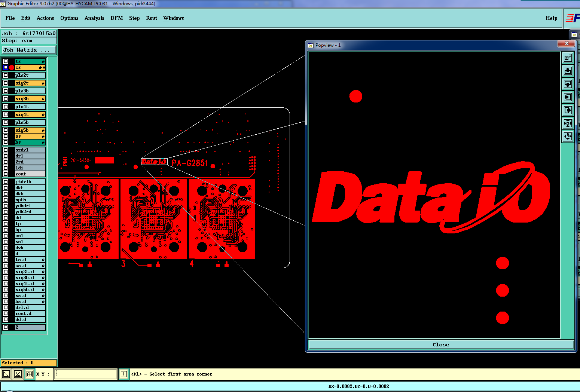This screenshot has width=580, height=392.
Task: Open the Step menu
Action: click(x=134, y=18)
